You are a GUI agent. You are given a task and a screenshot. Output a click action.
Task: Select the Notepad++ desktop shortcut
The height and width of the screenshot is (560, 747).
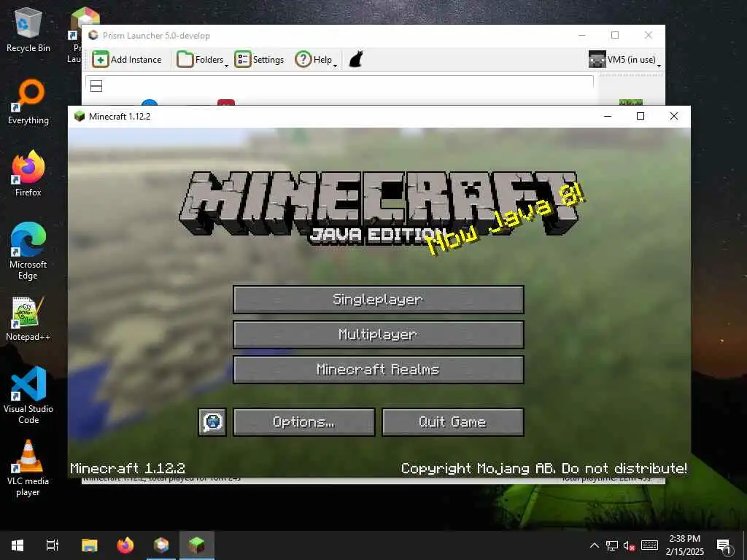tap(28, 319)
